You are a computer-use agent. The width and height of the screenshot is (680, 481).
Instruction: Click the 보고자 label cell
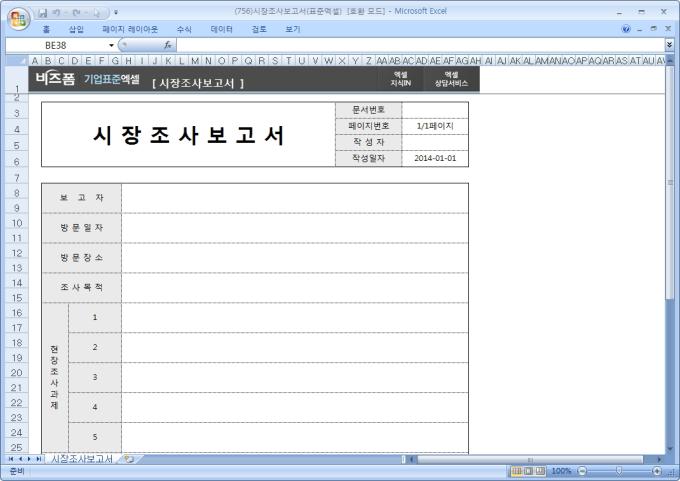pyautogui.click(x=82, y=198)
